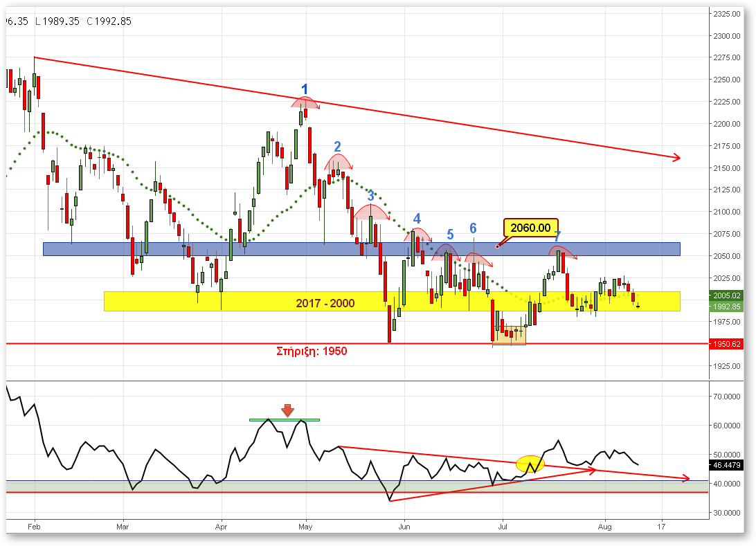756x546 pixels.
Task: Select the 1975.00 price axis label
Action: tap(727, 322)
